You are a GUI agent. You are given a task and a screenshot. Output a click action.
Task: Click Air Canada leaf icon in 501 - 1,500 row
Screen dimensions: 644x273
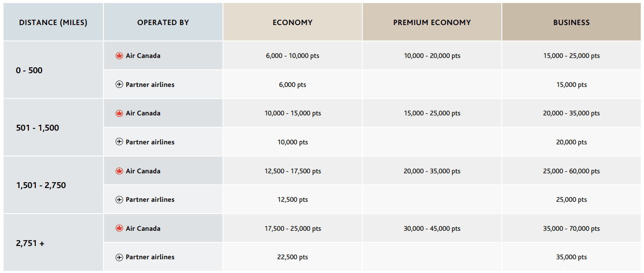119,113
